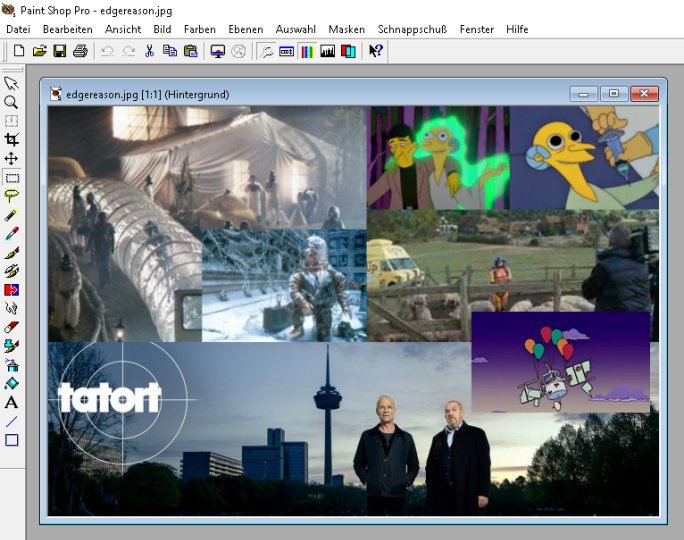Select the Magic Wand tool
This screenshot has width=684, height=540.
pos(11,215)
